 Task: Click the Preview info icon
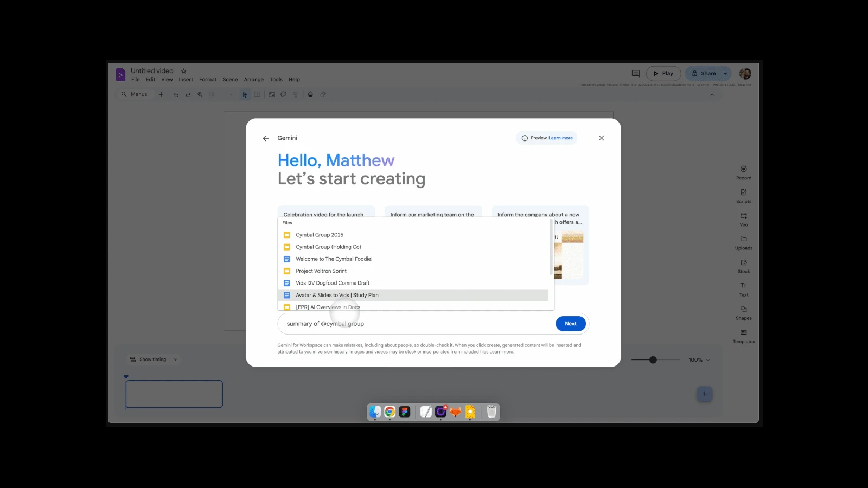click(x=525, y=138)
